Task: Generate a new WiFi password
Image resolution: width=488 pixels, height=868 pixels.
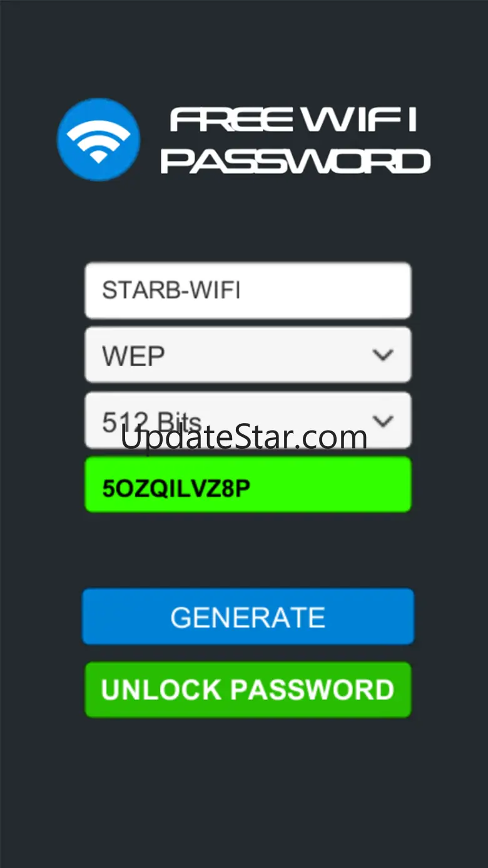Action: pyautogui.click(x=248, y=616)
